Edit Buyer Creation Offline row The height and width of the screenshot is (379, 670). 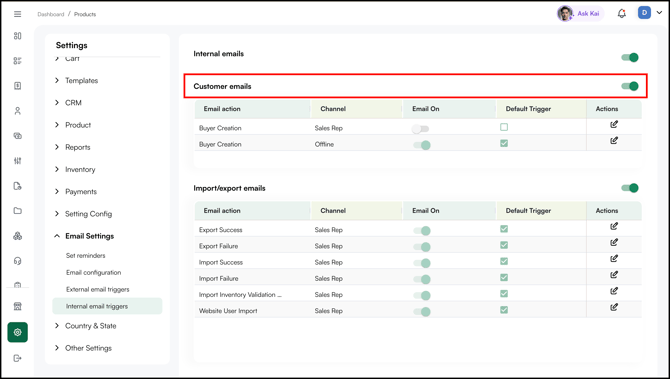(x=614, y=141)
